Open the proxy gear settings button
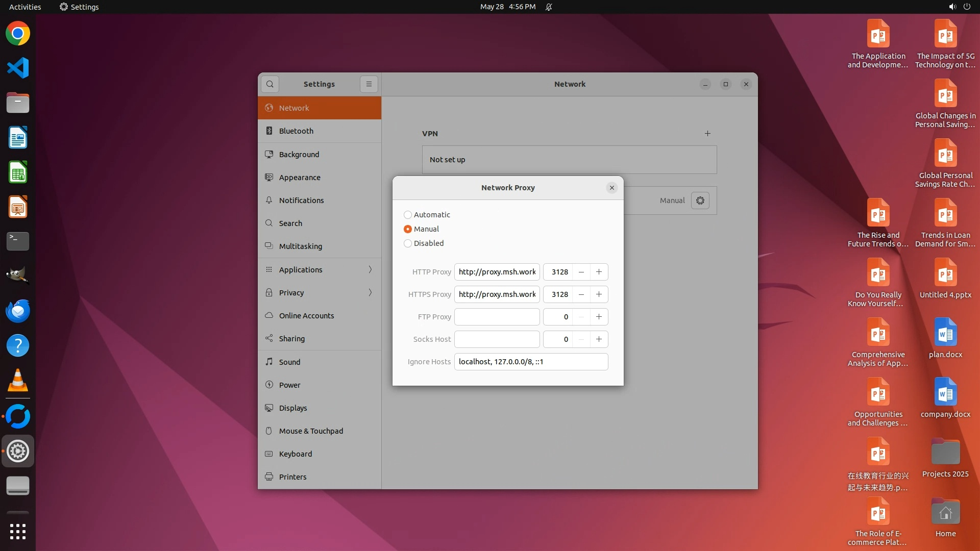980x551 pixels. tap(700, 201)
